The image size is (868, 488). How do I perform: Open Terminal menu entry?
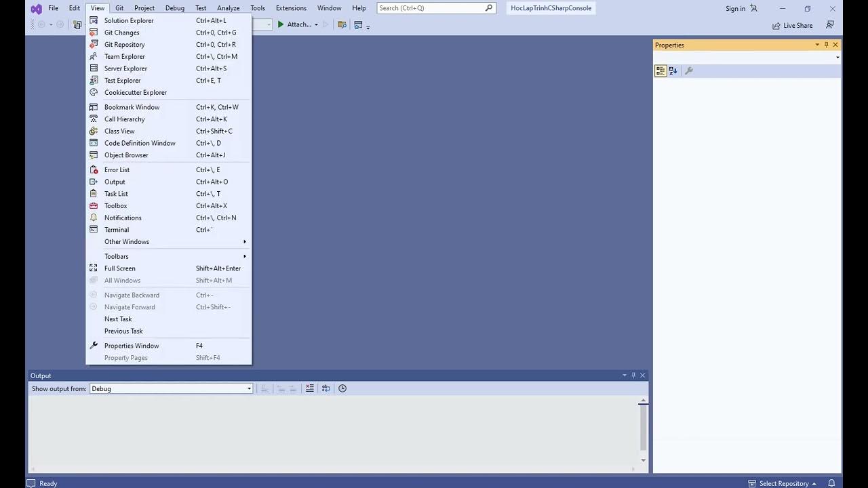tap(169, 230)
